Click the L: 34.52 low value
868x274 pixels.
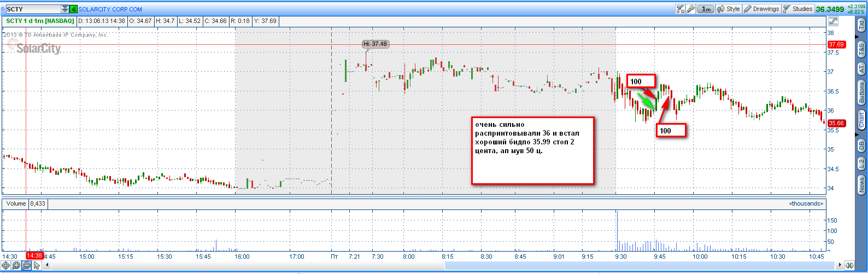(190, 21)
